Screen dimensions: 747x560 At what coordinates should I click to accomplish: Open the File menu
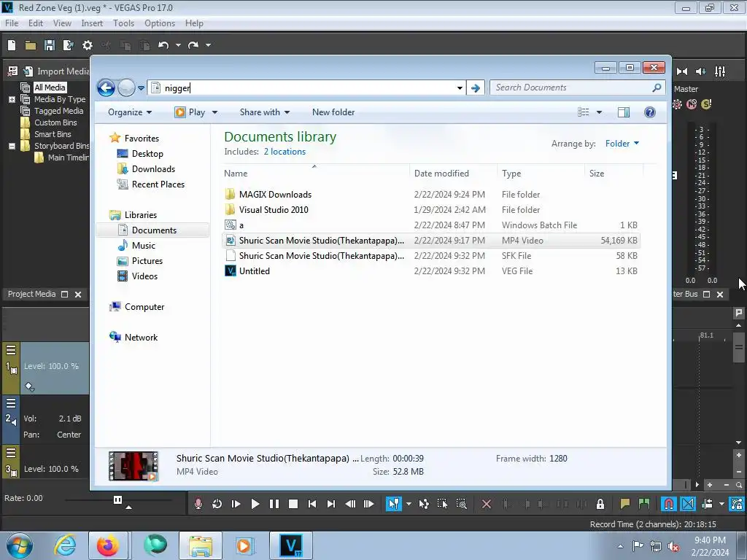point(12,23)
